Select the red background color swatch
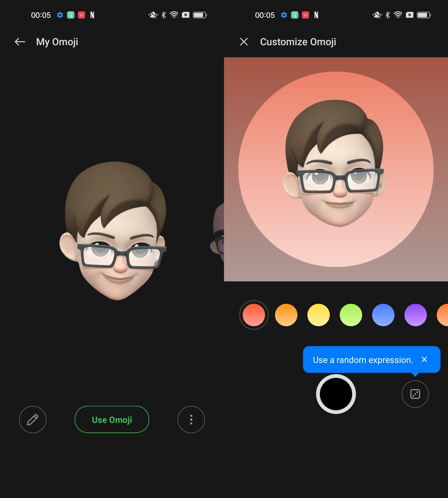The height and width of the screenshot is (498, 448). [x=254, y=315]
